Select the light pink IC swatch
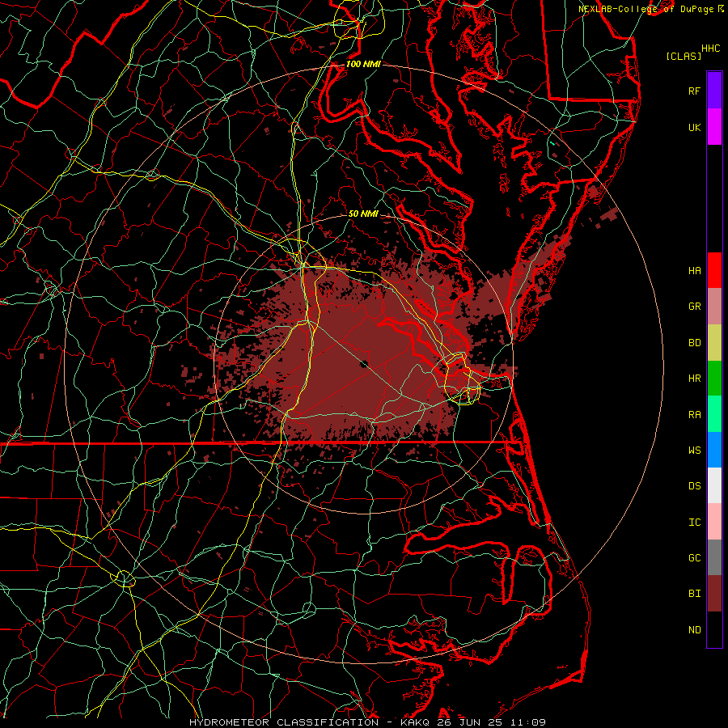728x728 pixels. click(x=714, y=522)
